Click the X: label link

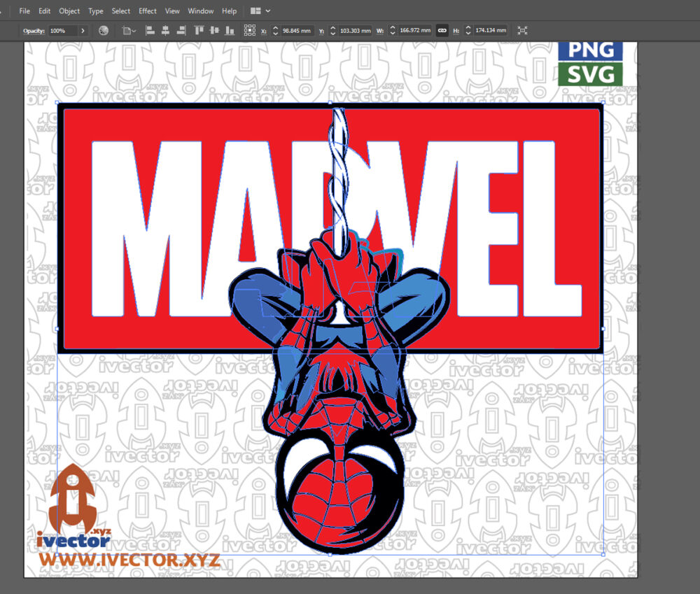point(264,31)
